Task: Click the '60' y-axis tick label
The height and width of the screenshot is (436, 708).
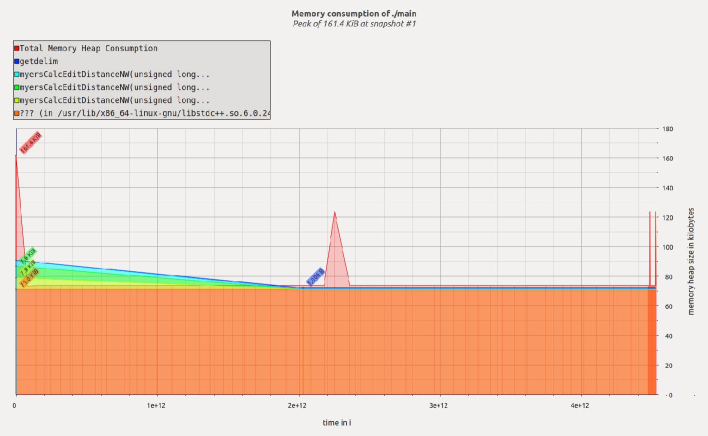Action: point(670,306)
